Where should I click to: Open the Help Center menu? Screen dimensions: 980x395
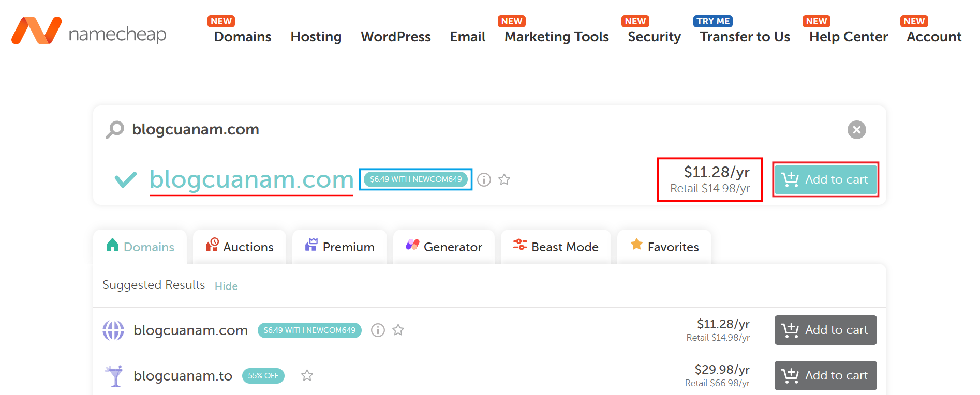[849, 37]
